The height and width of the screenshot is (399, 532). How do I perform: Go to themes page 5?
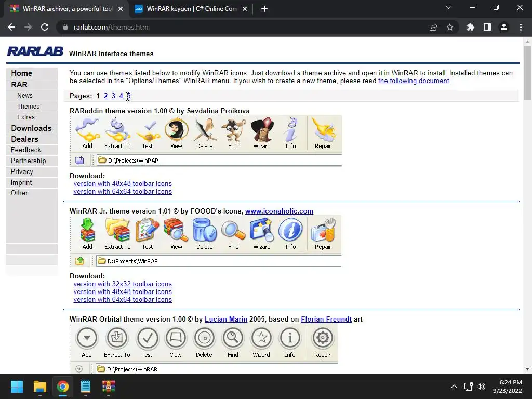pyautogui.click(x=129, y=96)
